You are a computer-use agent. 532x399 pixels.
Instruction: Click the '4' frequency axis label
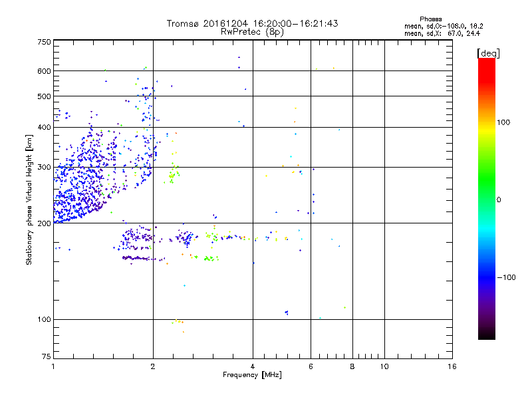pos(253,366)
